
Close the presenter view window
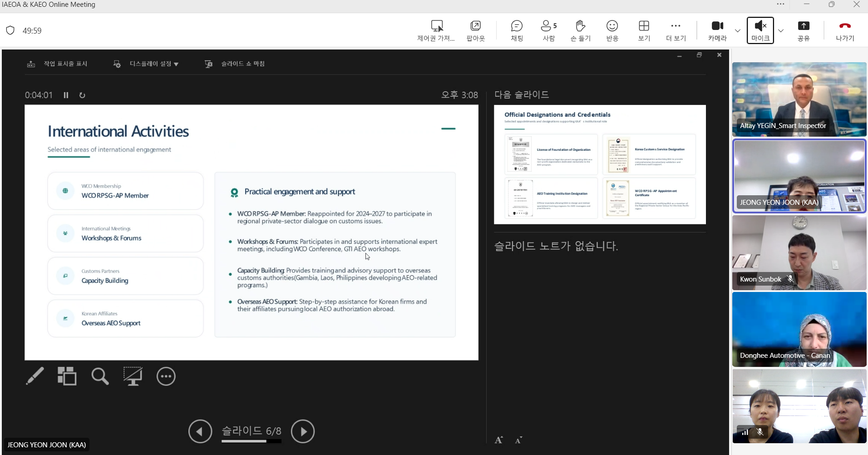coord(719,55)
